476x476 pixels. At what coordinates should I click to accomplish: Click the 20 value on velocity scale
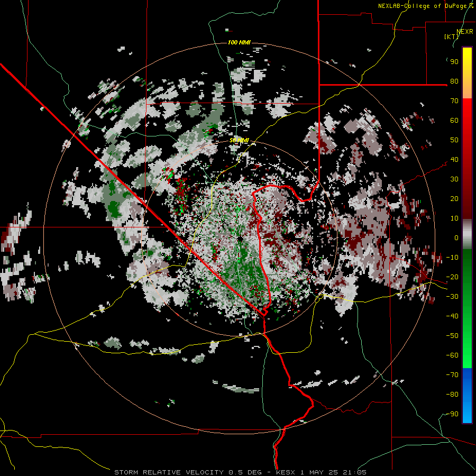pyautogui.click(x=454, y=199)
